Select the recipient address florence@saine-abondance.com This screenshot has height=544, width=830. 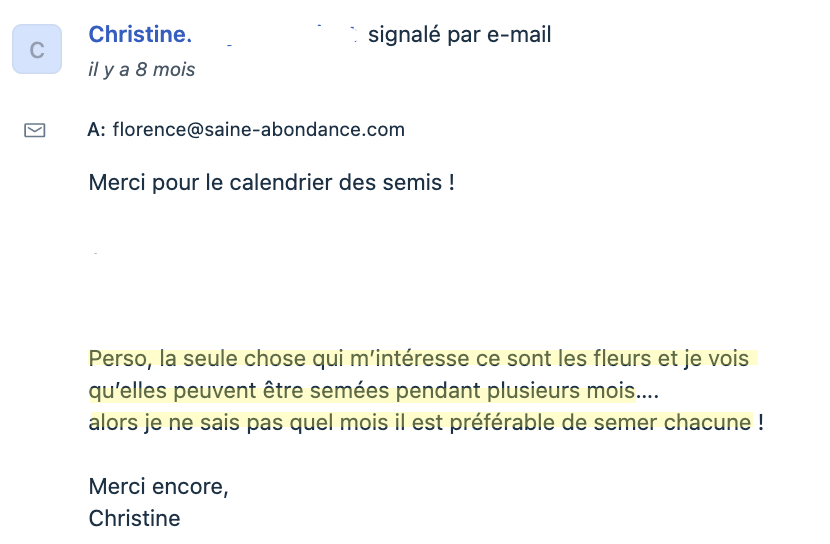pos(259,130)
